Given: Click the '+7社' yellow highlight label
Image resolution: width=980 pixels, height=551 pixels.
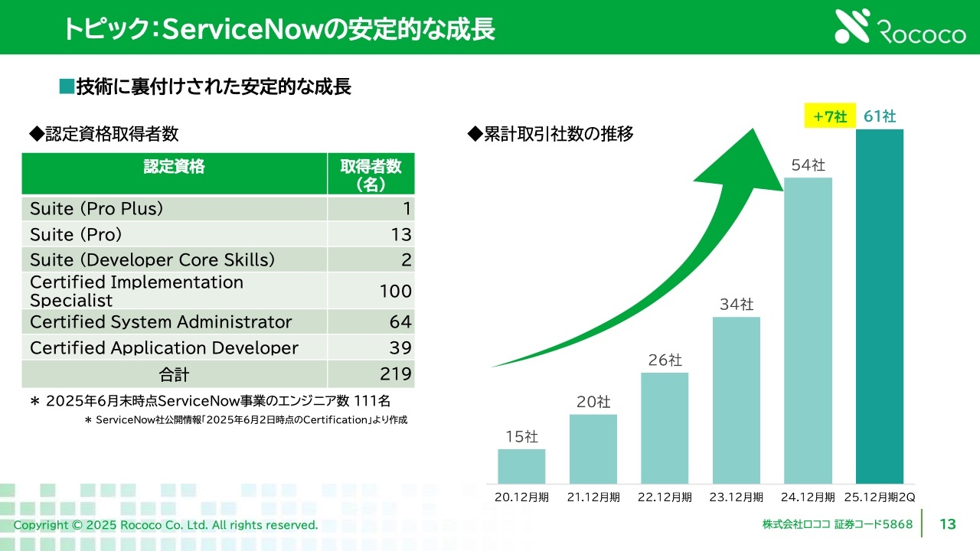Looking at the screenshot, I should 829,117.
